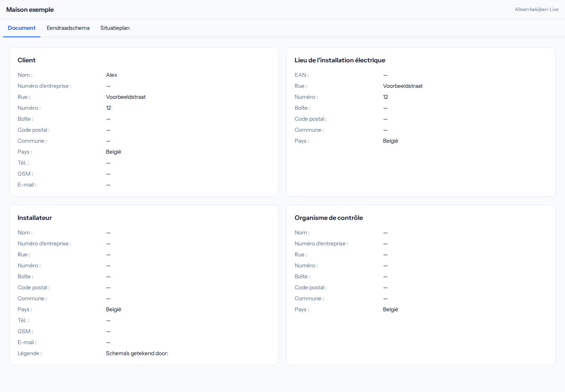The image size is (565, 392).
Task: Select the Installateur heading
Action: coord(35,218)
